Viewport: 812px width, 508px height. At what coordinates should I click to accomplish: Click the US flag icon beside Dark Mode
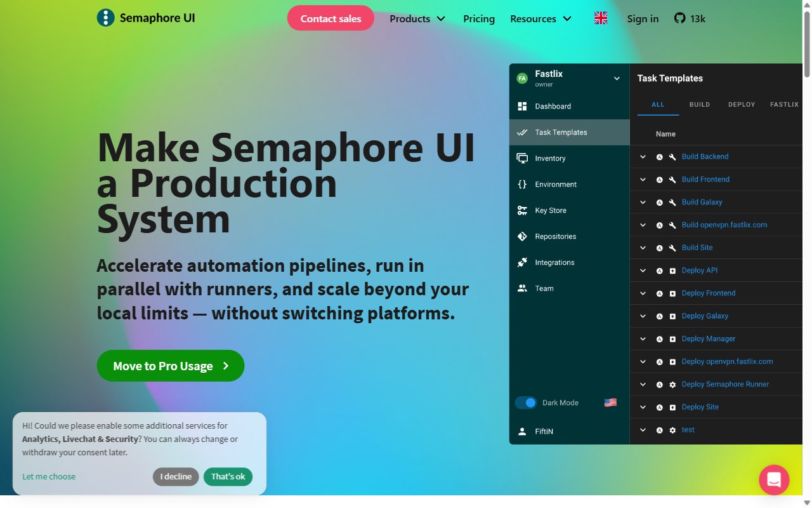[610, 403]
